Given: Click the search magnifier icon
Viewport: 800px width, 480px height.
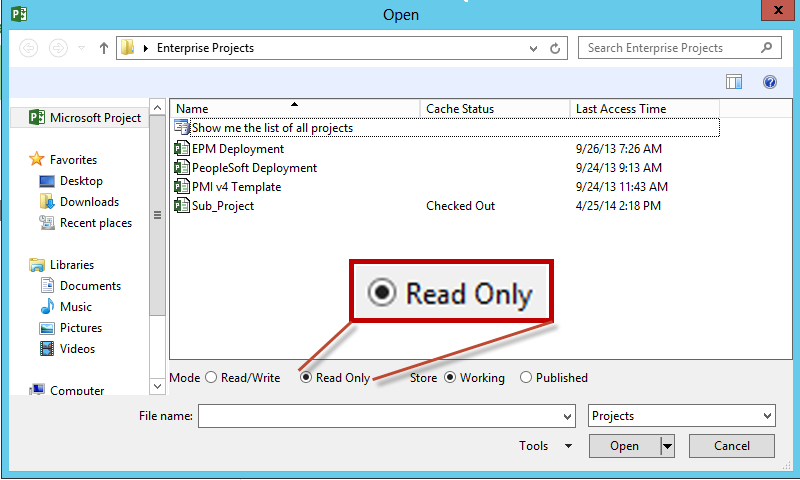Looking at the screenshot, I should (x=766, y=47).
